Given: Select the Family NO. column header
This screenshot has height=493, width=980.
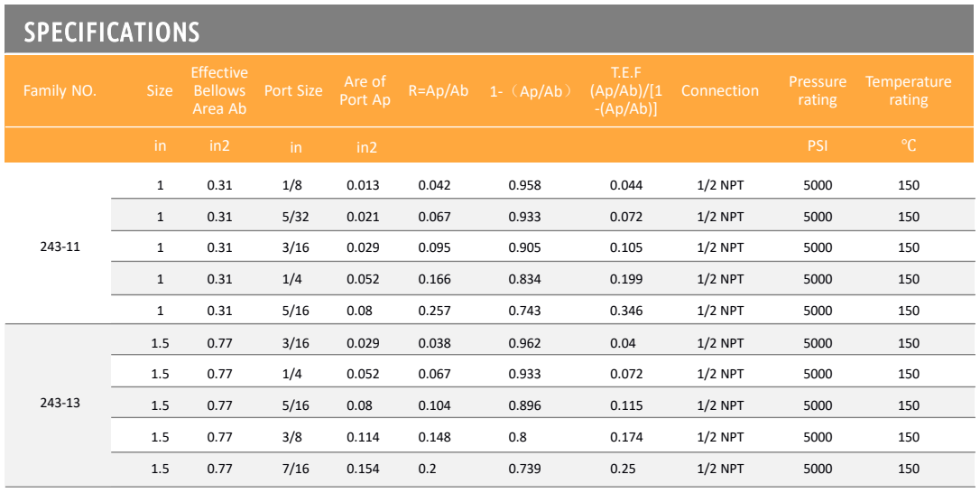Looking at the screenshot, I should click(60, 90).
